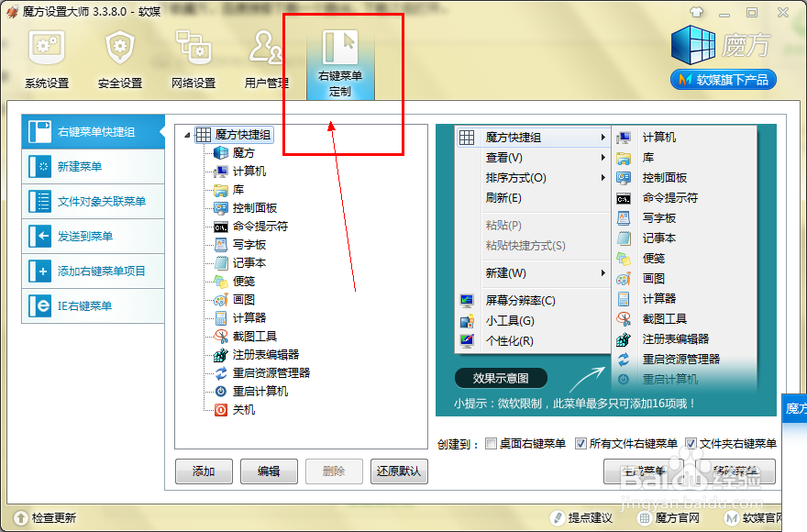Click the 记事本 icon in tree
Viewport: 807px width, 532px height.
(x=221, y=263)
